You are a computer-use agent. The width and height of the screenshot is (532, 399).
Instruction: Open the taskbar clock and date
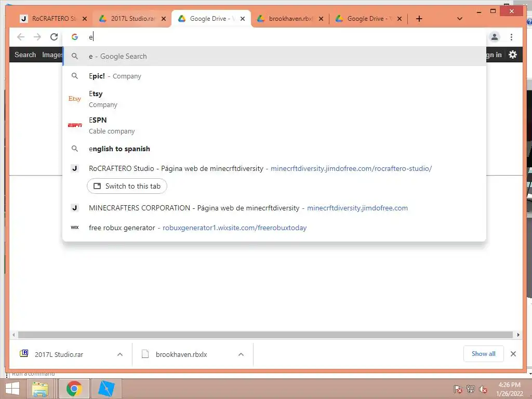(509, 389)
